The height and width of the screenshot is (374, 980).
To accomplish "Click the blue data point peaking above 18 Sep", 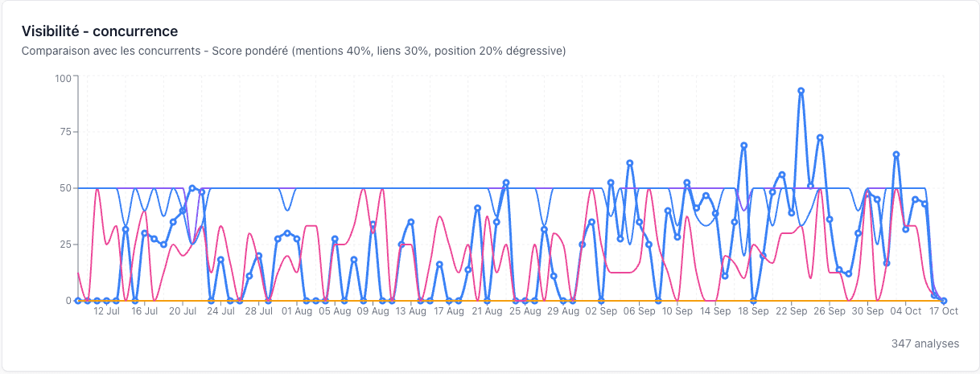I will click(x=743, y=146).
